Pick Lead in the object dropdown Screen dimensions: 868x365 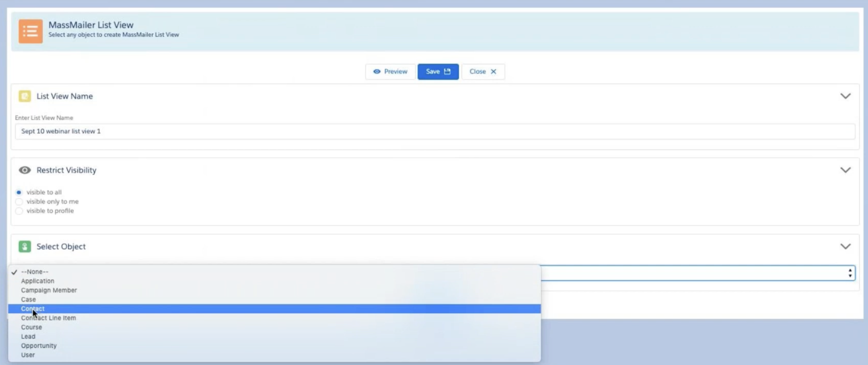[274, 337]
